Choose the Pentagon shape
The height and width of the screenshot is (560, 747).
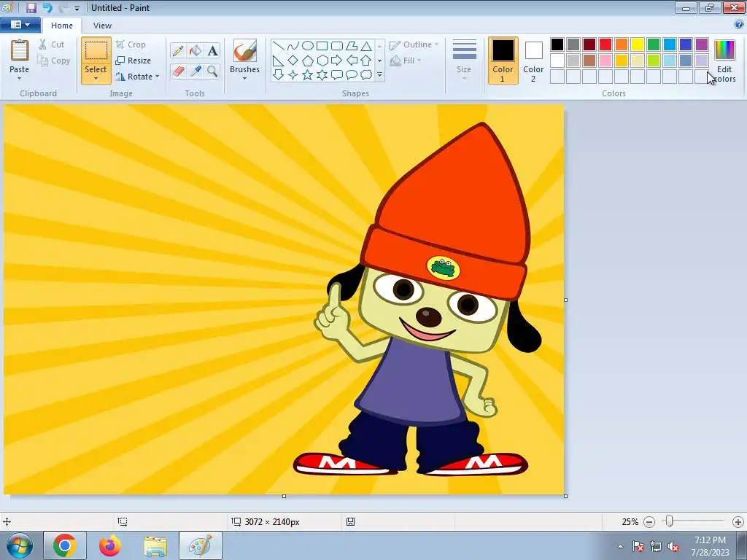[308, 61]
